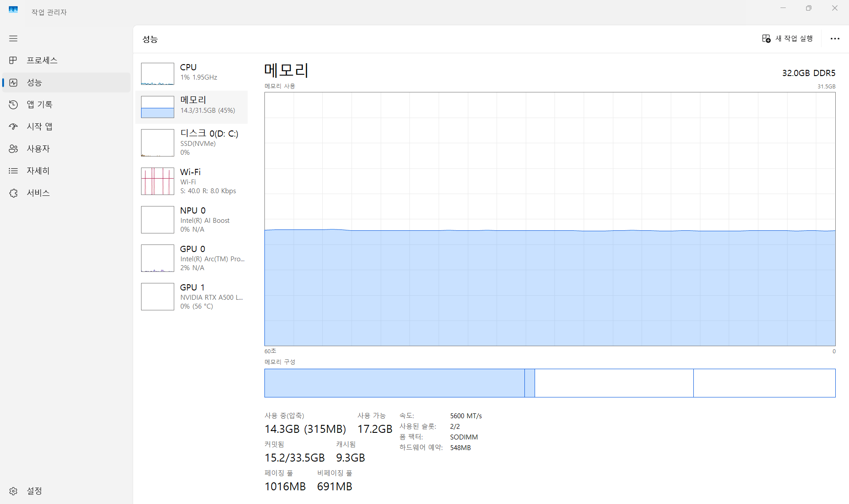Click the free segment of 메모리 구성 bar
849x504 pixels.
(x=765, y=383)
